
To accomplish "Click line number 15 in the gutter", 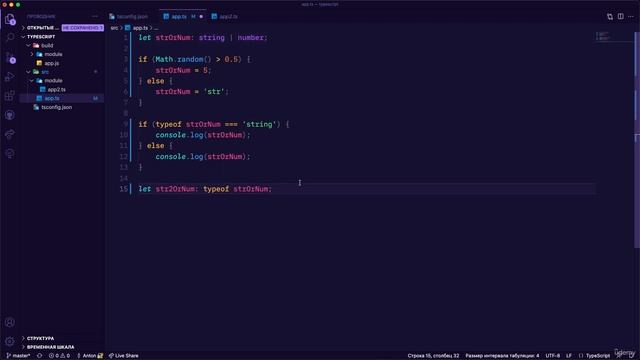I will pos(124,189).
